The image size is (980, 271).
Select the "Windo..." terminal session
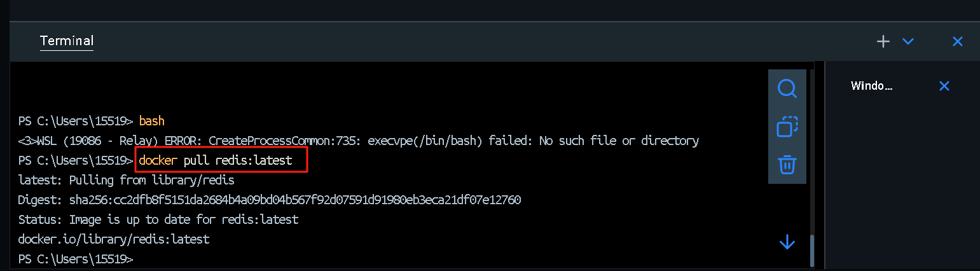coord(872,86)
